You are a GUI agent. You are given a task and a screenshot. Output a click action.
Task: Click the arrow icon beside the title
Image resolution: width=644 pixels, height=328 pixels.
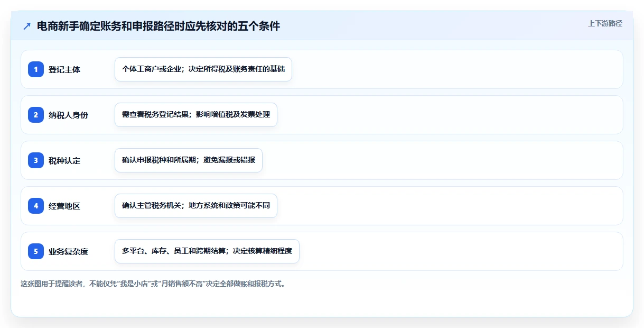click(26, 26)
